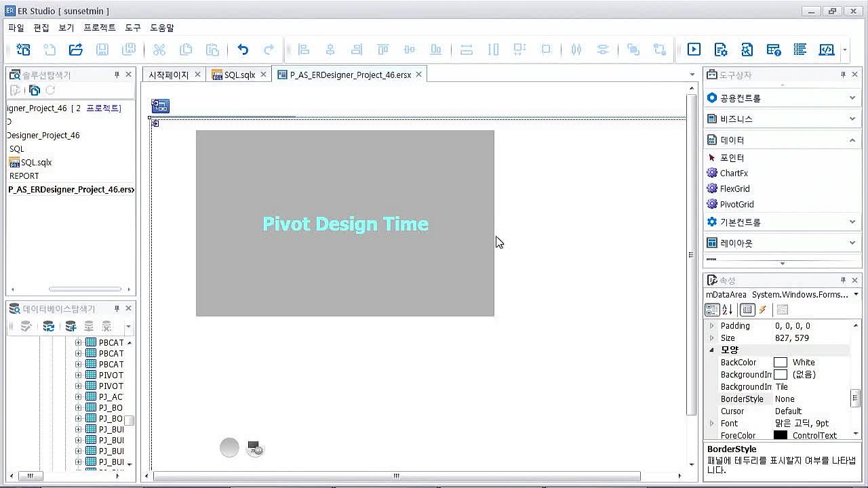Image resolution: width=868 pixels, height=488 pixels.
Task: Pin the 속성 properties panel
Action: coord(843,280)
